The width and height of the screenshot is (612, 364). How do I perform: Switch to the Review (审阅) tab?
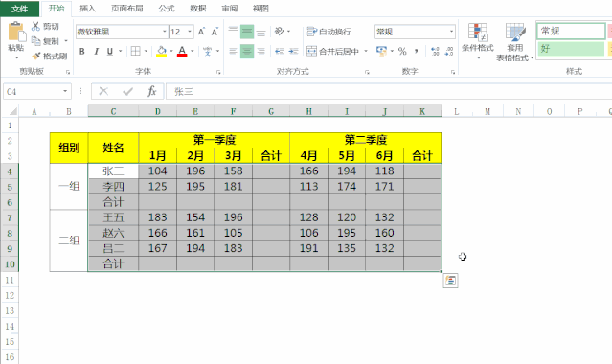tap(230, 9)
